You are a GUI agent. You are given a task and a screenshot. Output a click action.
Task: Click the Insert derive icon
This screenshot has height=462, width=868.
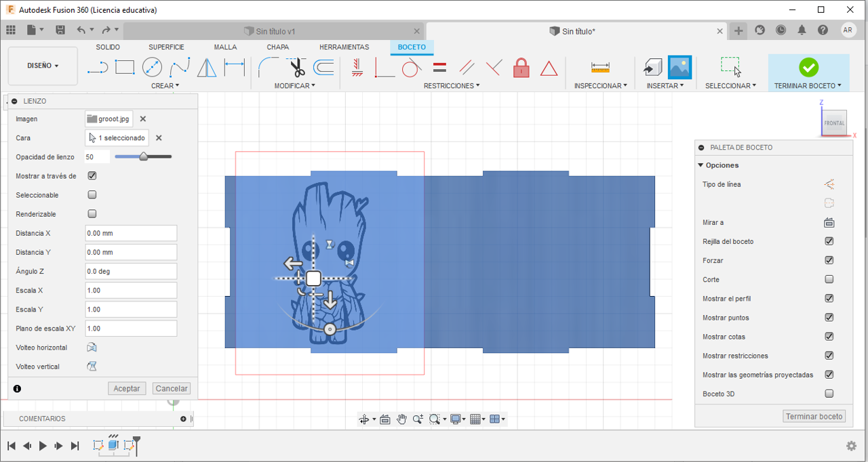click(x=652, y=67)
